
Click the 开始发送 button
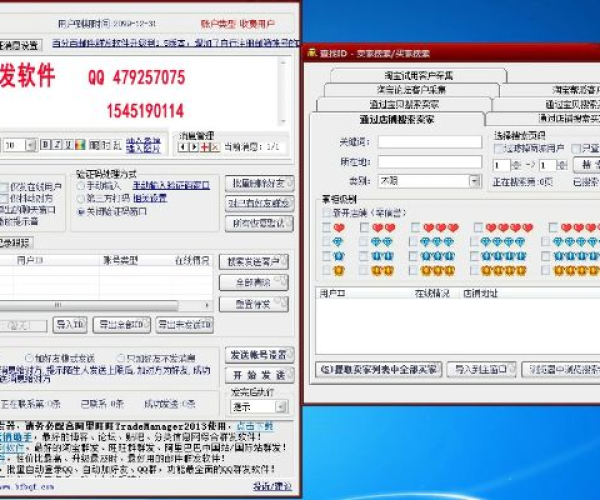coord(259,375)
